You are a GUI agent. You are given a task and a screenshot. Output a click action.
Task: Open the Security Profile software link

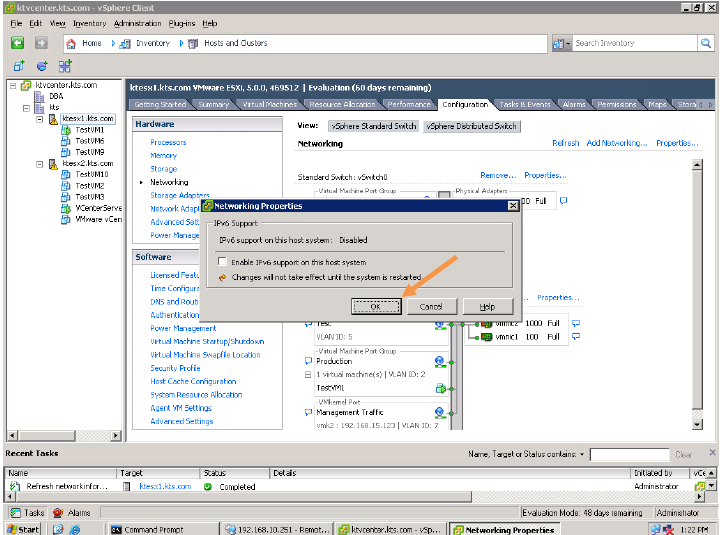175,368
